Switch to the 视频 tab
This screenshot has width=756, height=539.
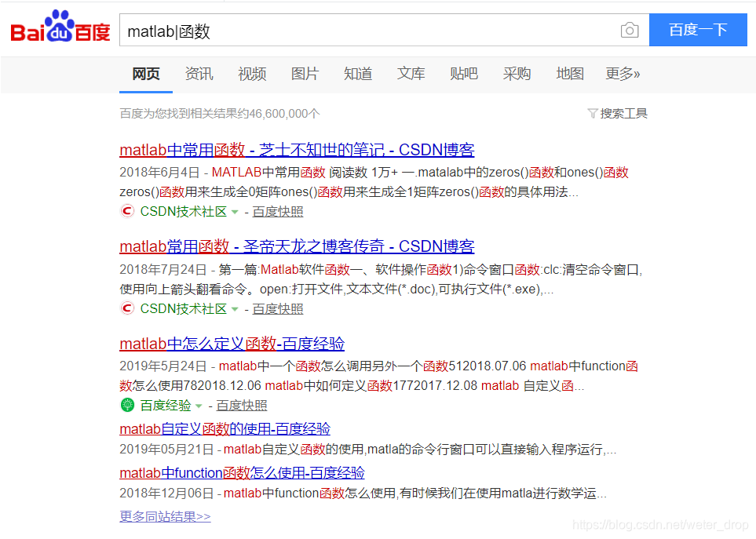pos(252,74)
